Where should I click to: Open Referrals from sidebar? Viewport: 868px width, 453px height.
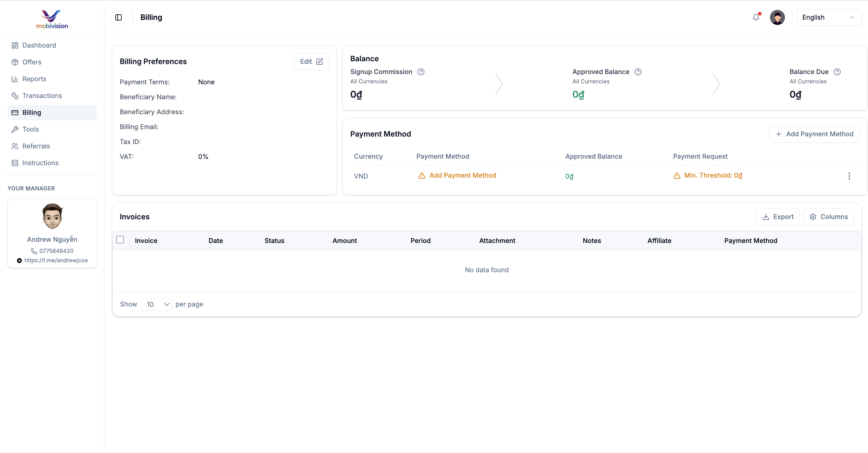point(36,146)
